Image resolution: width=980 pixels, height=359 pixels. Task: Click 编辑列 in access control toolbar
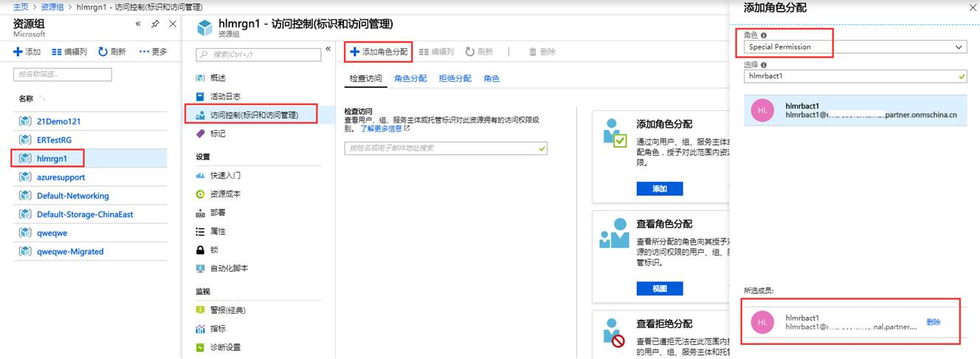[435, 52]
